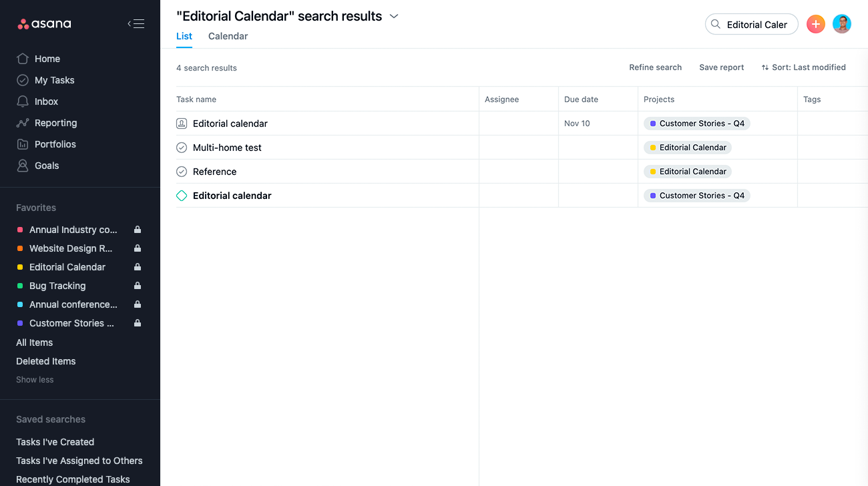Image resolution: width=868 pixels, height=486 pixels.
Task: Open the Sort: Last modified dropdown
Action: pyautogui.click(x=803, y=67)
